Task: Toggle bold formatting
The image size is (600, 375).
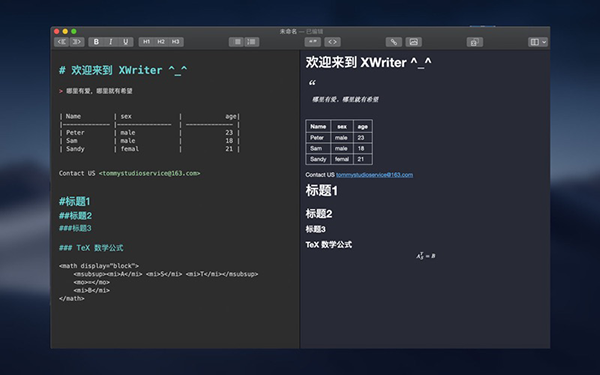Action: click(x=96, y=42)
